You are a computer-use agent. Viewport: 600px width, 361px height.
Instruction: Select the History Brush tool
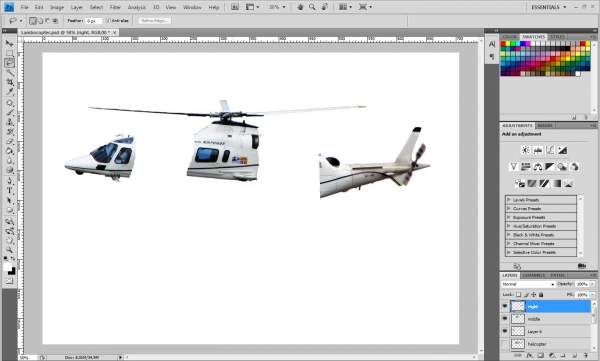point(10,132)
